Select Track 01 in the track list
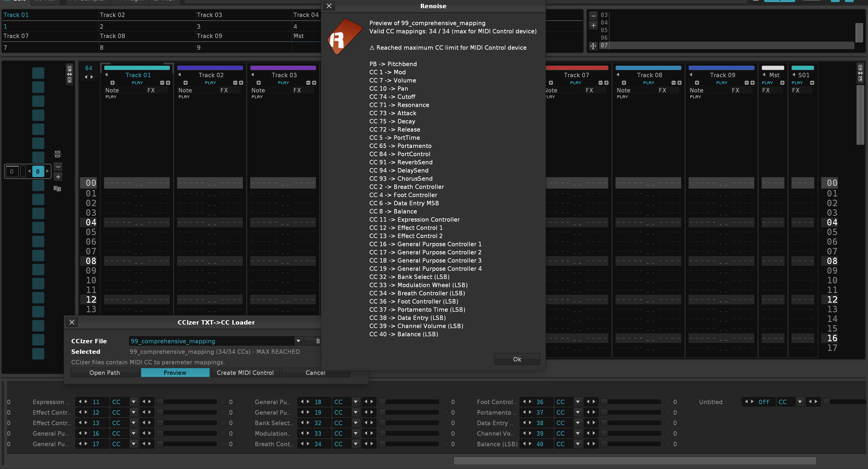 16,15
